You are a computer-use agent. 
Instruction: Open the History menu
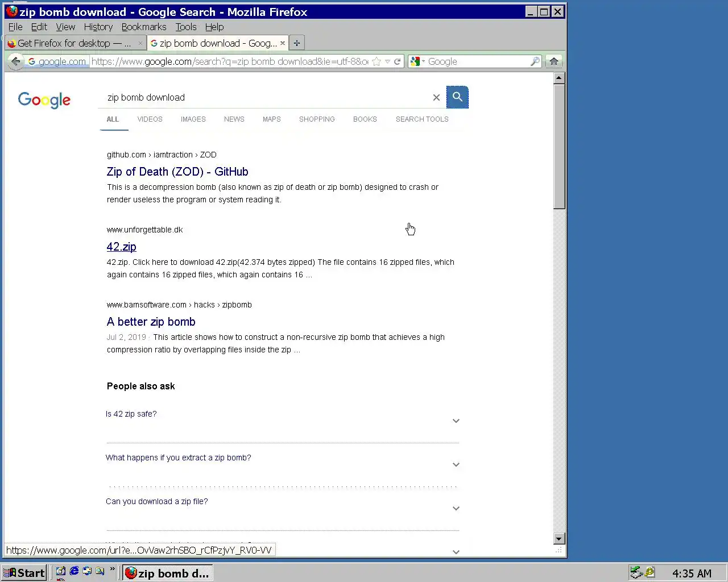98,27
